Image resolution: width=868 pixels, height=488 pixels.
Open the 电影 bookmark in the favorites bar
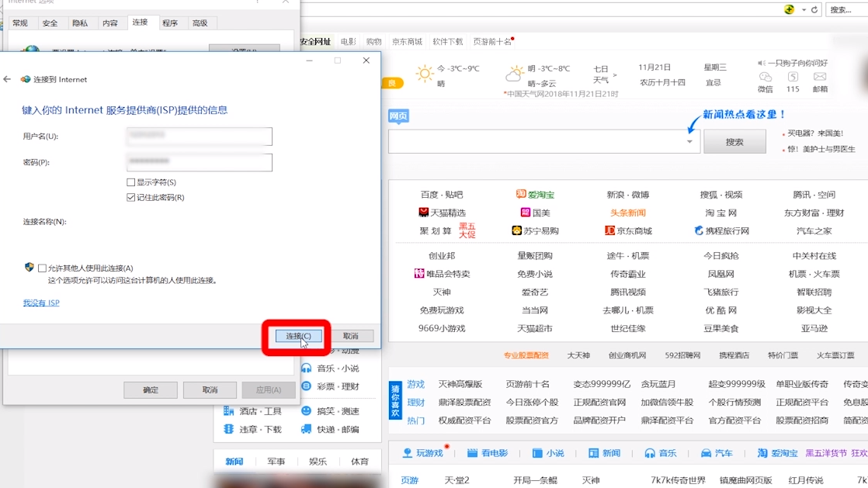coord(348,41)
